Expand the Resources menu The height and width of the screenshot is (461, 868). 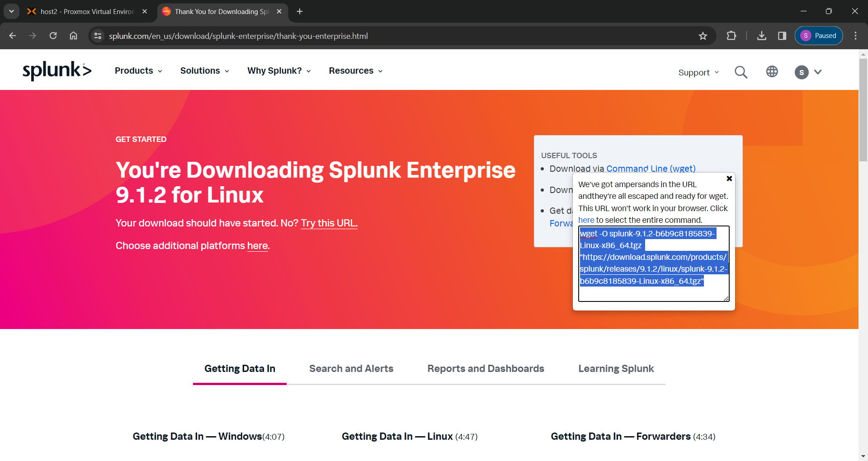click(x=356, y=71)
